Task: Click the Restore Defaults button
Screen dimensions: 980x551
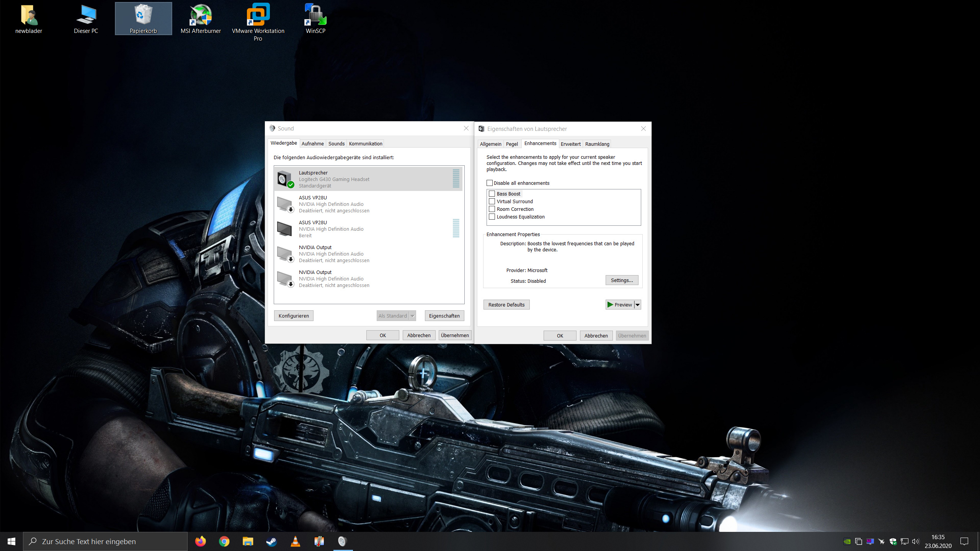Action: 506,305
